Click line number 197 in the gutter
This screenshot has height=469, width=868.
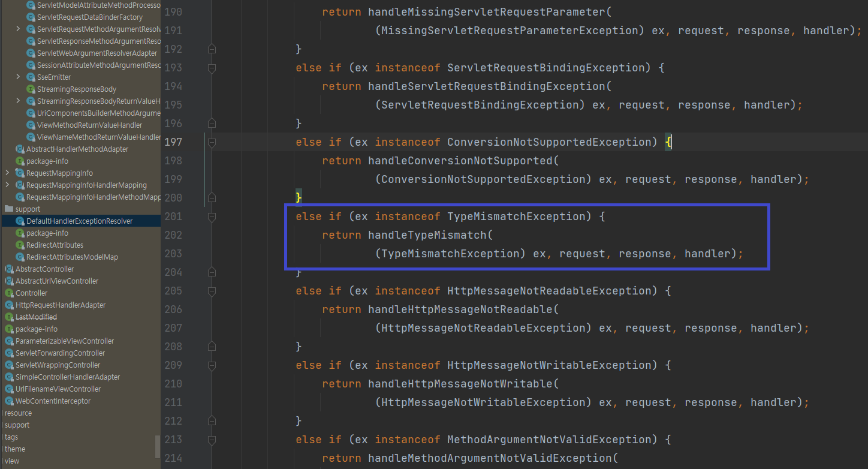173,142
